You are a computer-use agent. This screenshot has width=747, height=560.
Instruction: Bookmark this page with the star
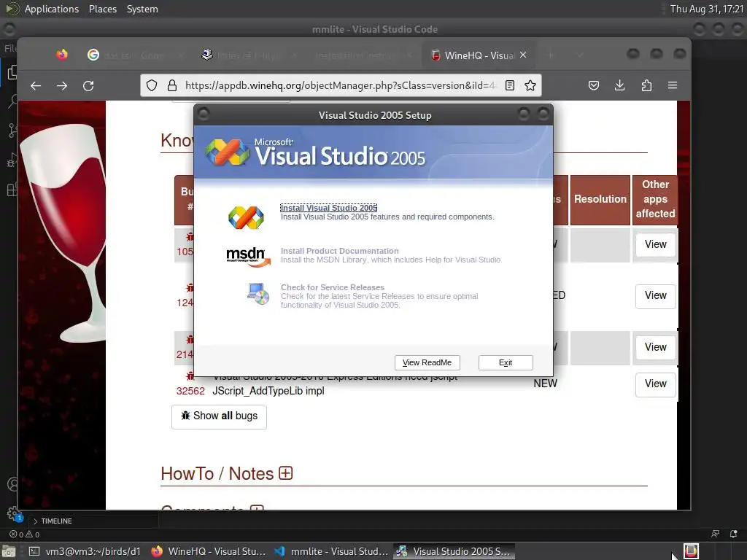(530, 85)
